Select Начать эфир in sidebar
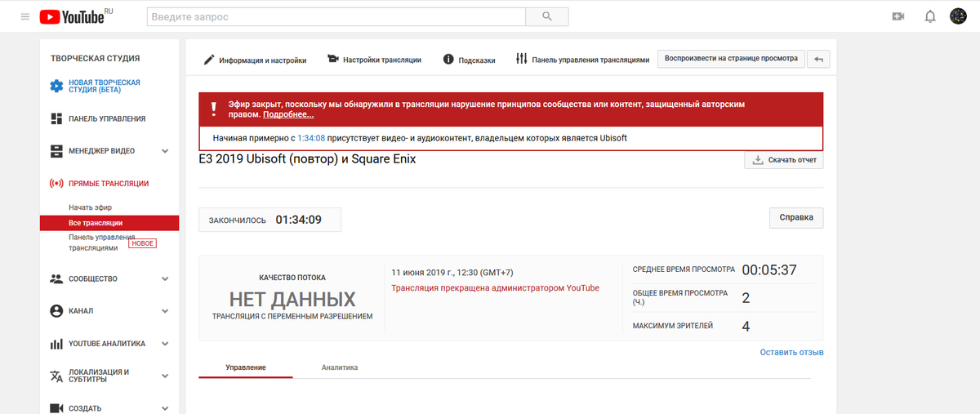Viewport: 980px width, 414px height. (x=90, y=207)
